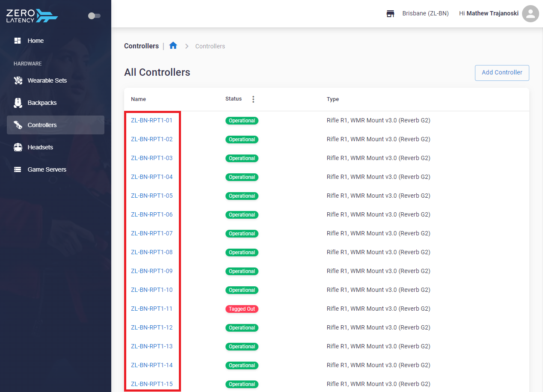This screenshot has height=392, width=543.
Task: Open controller ZL-BN-RPT1-05
Action: tap(151, 196)
